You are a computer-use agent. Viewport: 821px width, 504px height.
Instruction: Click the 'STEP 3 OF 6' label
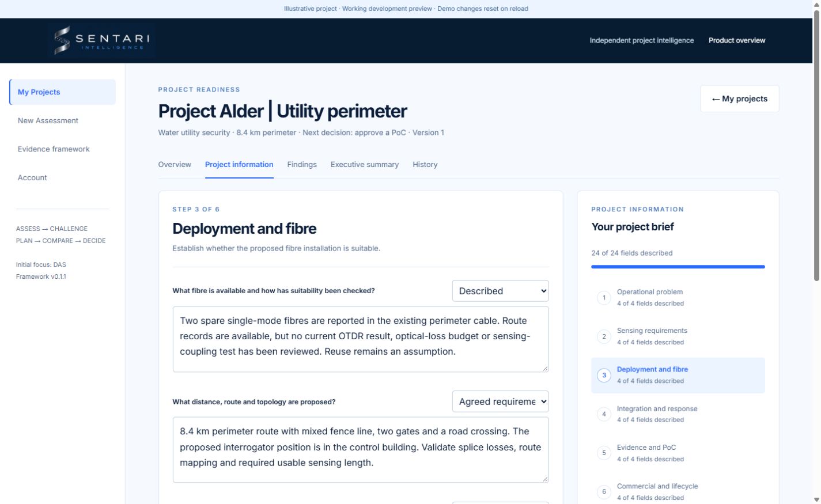196,209
